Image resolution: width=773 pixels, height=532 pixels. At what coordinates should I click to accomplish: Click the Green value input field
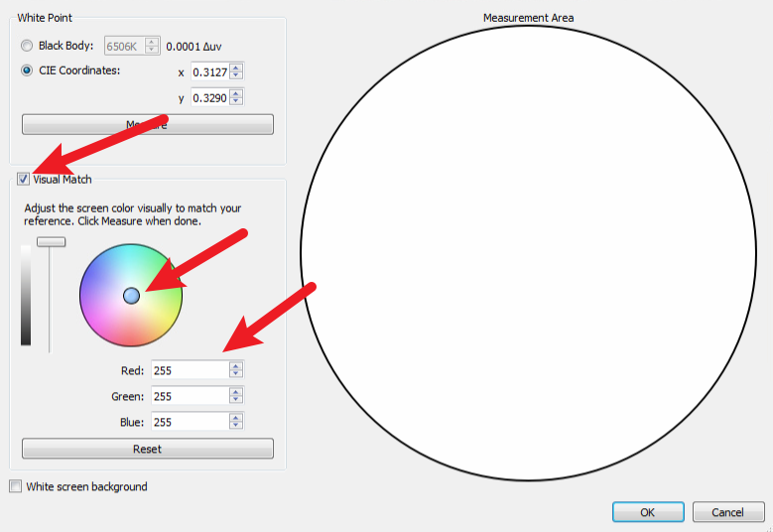[x=189, y=396]
